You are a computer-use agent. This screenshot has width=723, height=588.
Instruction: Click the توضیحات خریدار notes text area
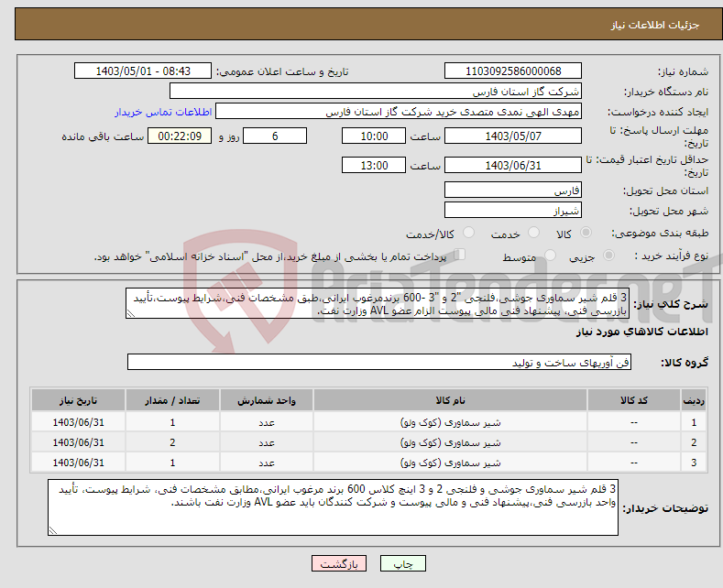click(333, 507)
